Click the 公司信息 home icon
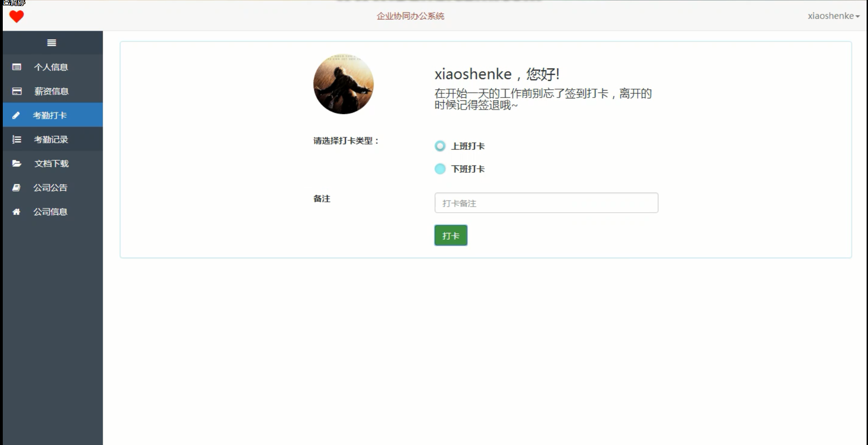 (x=16, y=212)
